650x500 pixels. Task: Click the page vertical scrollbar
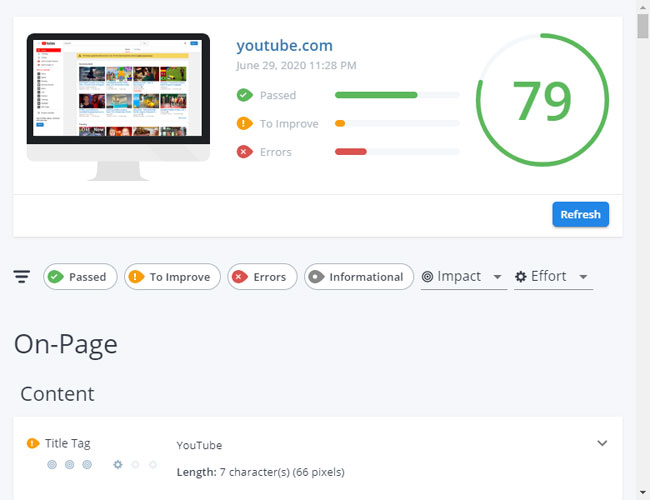(643, 250)
